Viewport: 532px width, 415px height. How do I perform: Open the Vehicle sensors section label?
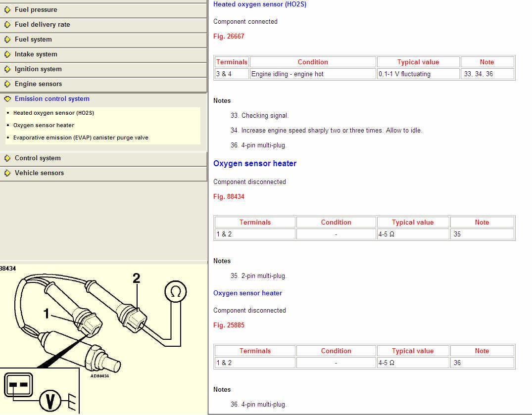[x=40, y=173]
